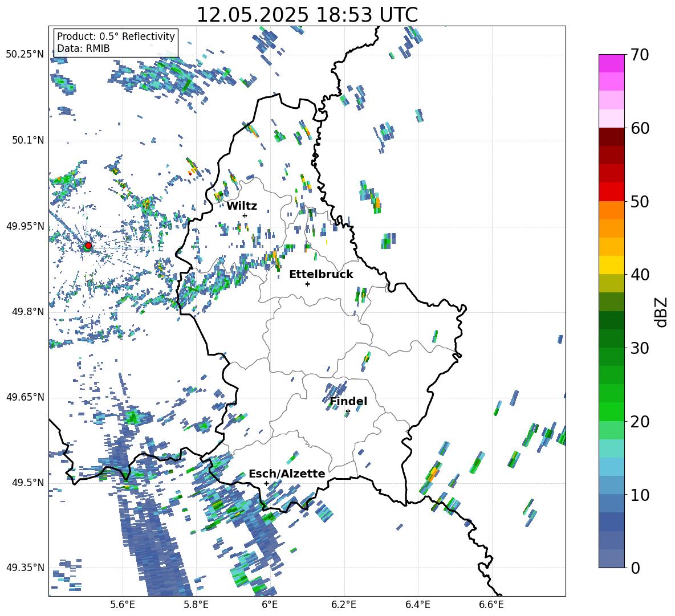Click the yellow swatch just above 40 dBZ
Image resolution: width=675 pixels, height=616 pixels.
[611, 265]
